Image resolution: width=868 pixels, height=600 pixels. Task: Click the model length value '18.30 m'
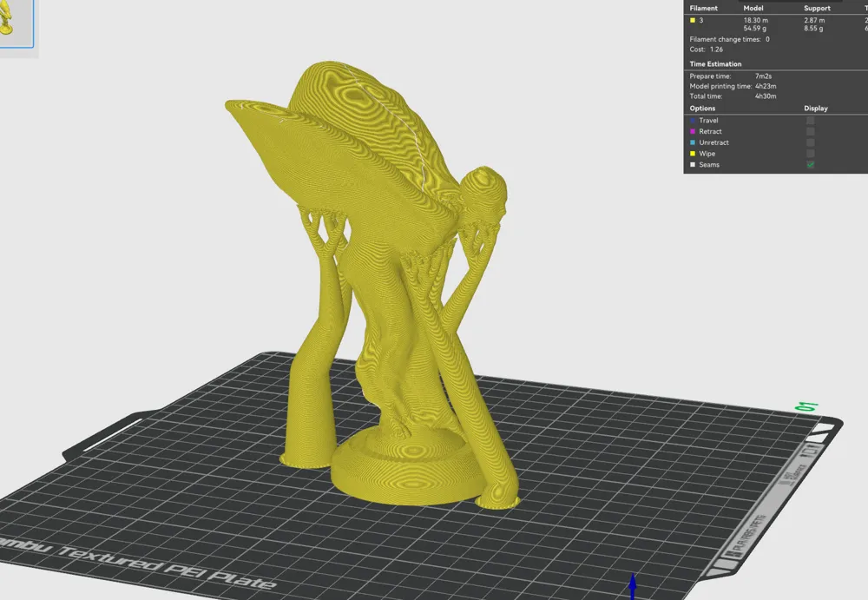click(x=756, y=21)
